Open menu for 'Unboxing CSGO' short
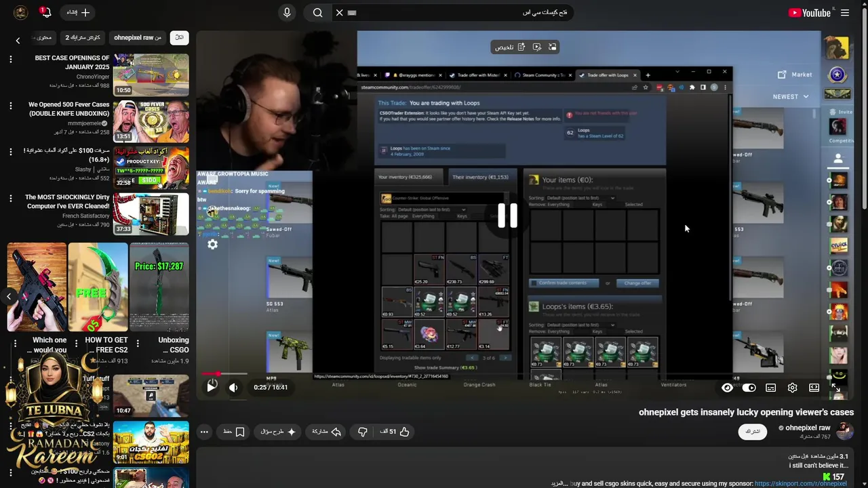The width and height of the screenshot is (868, 488). (x=138, y=344)
